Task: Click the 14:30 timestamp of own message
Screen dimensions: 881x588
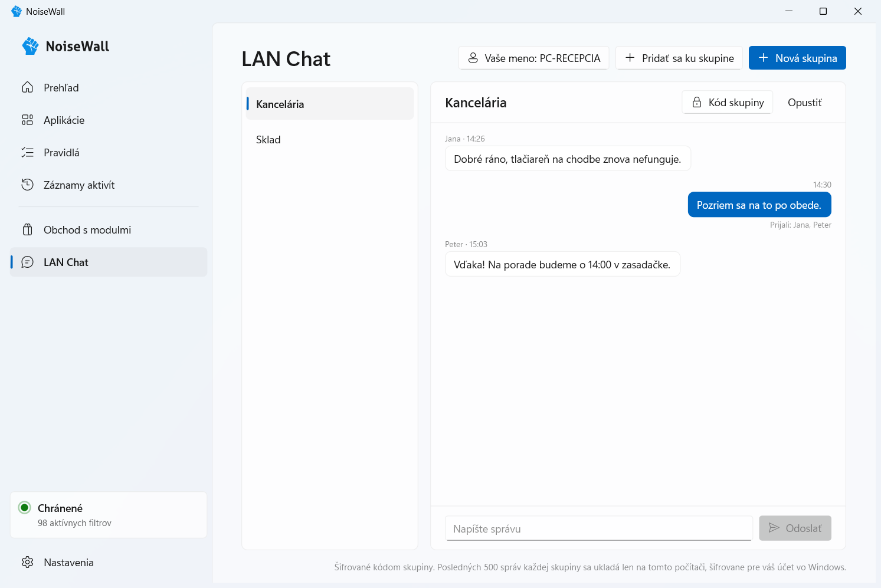Action: tap(822, 185)
